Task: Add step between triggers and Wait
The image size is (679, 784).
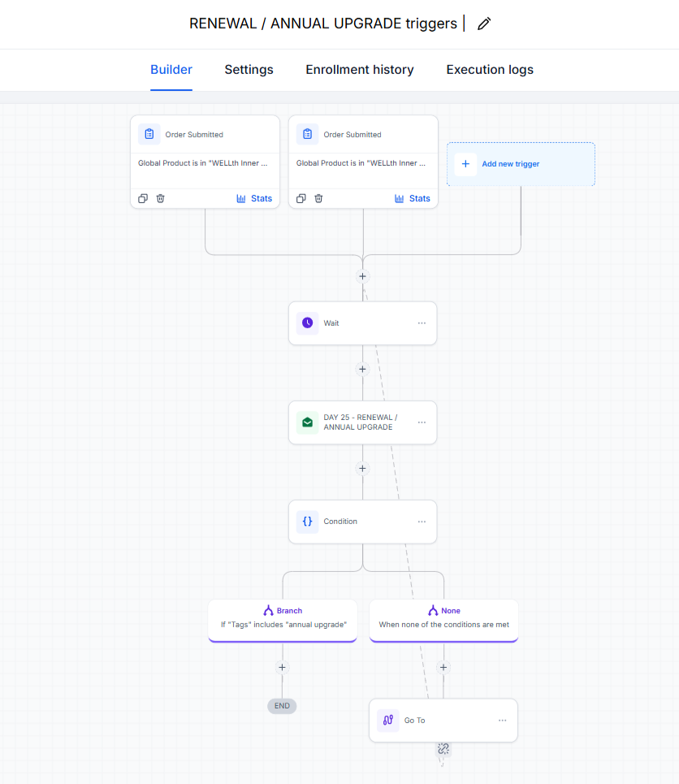Action: 362,276
